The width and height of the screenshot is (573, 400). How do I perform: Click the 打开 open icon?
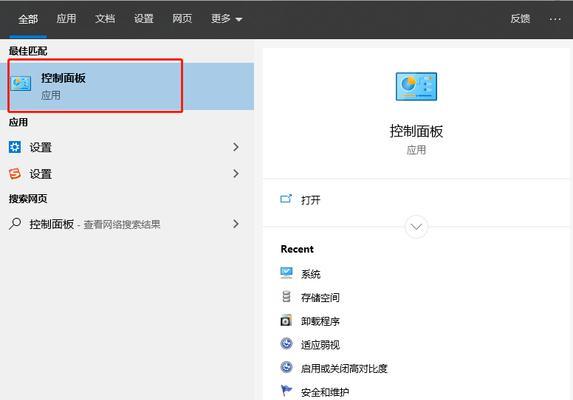286,199
